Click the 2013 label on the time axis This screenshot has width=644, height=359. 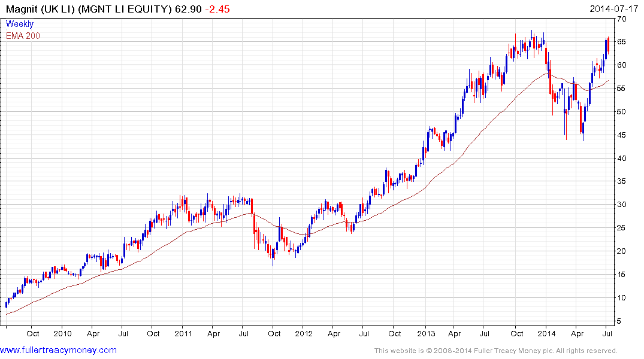[426, 333]
